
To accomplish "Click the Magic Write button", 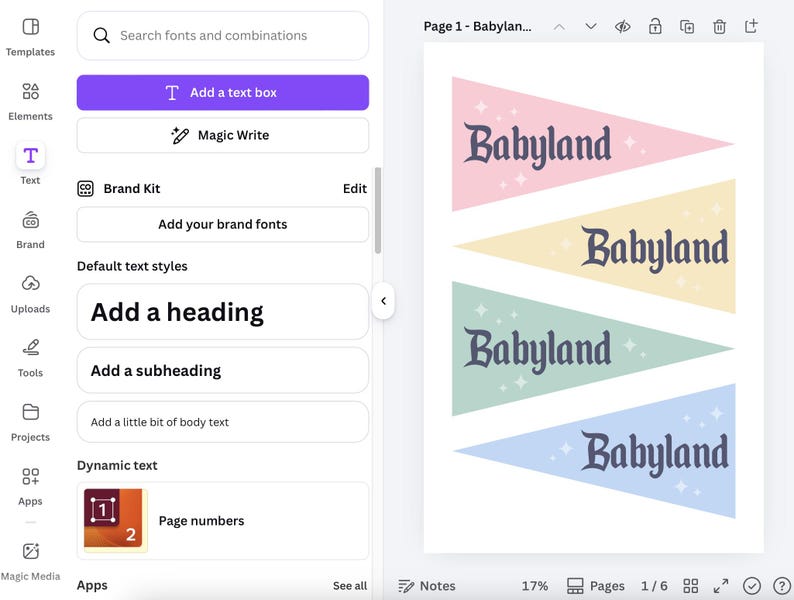I will [223, 135].
